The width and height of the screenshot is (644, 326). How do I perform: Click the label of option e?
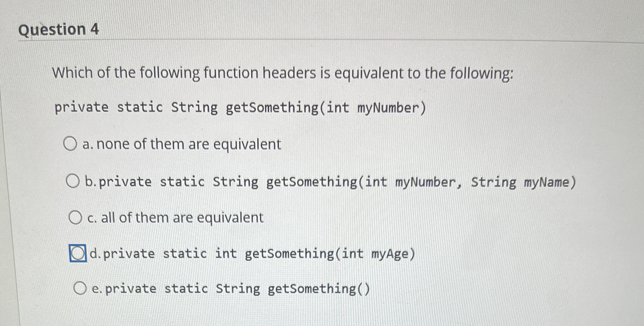pyautogui.click(x=229, y=288)
